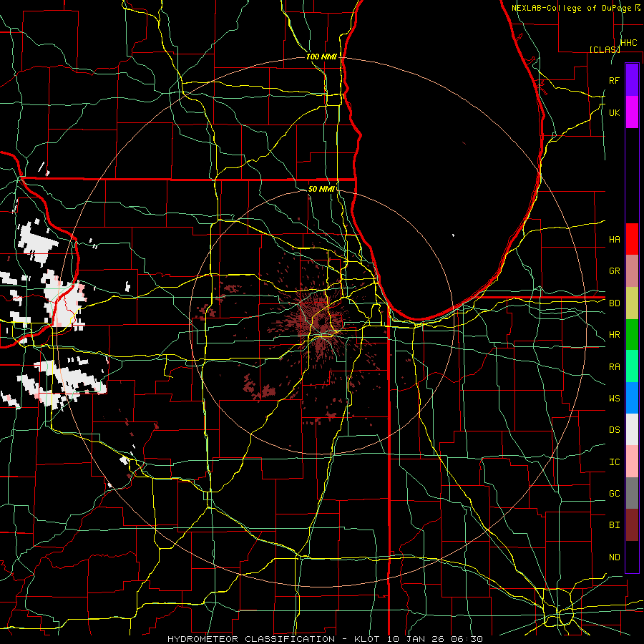Image resolution: width=644 pixels, height=644 pixels.
Task: Click the 10 JAN 26 06:30 timestamp
Action: 434,639
